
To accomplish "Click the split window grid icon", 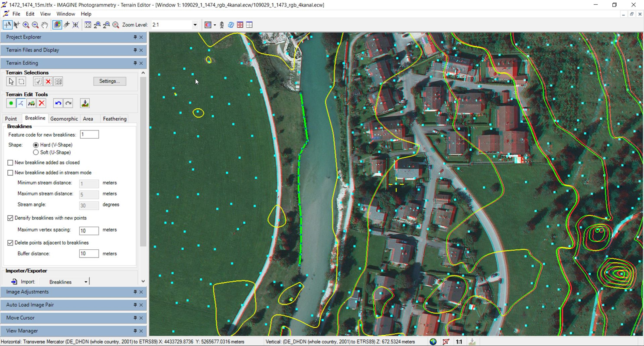I will 249,25.
